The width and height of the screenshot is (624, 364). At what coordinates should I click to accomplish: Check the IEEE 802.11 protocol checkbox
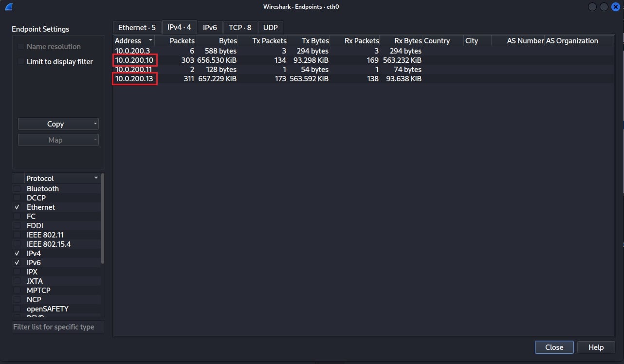point(17,235)
